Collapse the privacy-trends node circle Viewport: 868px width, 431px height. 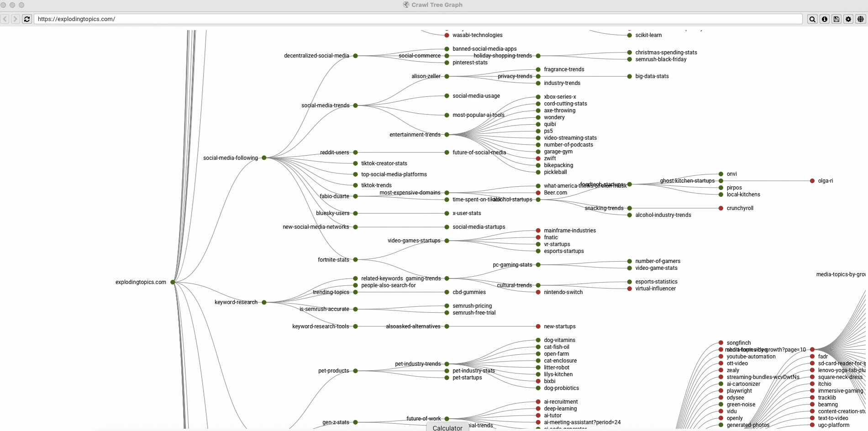(538, 76)
